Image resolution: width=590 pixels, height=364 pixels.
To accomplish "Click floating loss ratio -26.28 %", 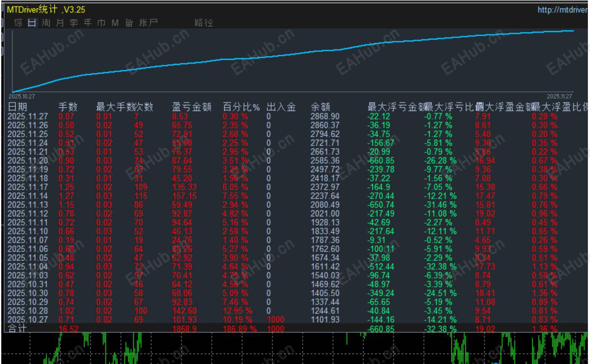I will tap(440, 161).
